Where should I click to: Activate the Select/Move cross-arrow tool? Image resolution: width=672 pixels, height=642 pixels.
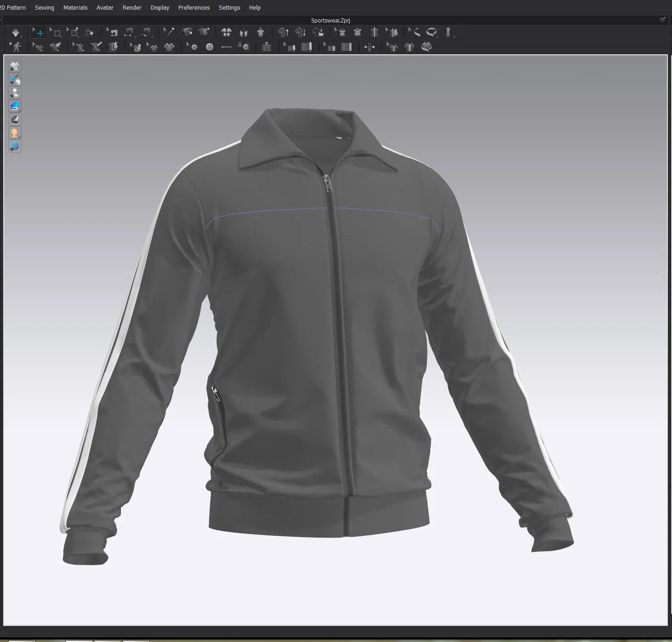(38, 32)
